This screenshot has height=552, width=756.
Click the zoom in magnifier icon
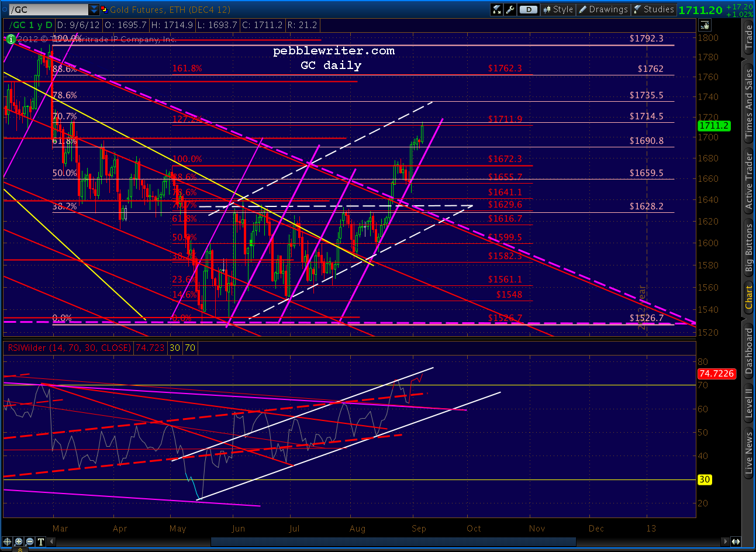tap(19, 541)
